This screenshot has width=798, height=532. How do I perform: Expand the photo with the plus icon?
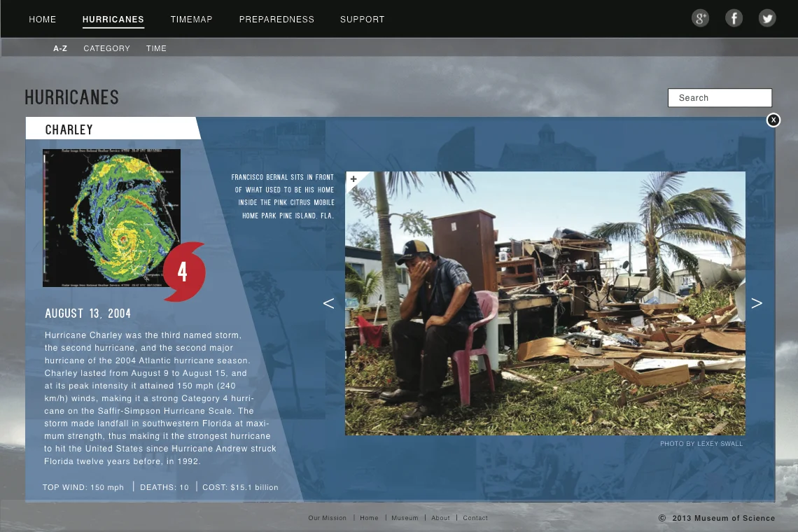pos(353,178)
